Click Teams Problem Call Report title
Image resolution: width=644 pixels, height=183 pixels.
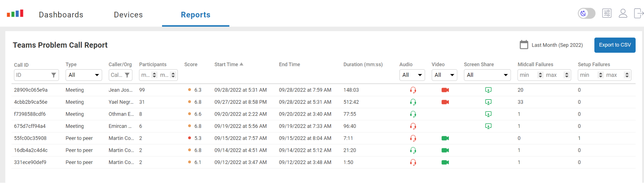60,45
